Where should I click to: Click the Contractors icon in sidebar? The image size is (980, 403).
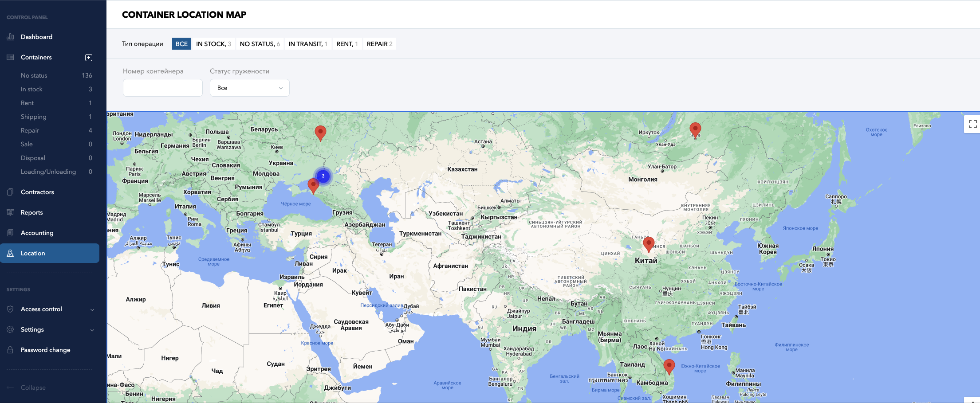10,192
